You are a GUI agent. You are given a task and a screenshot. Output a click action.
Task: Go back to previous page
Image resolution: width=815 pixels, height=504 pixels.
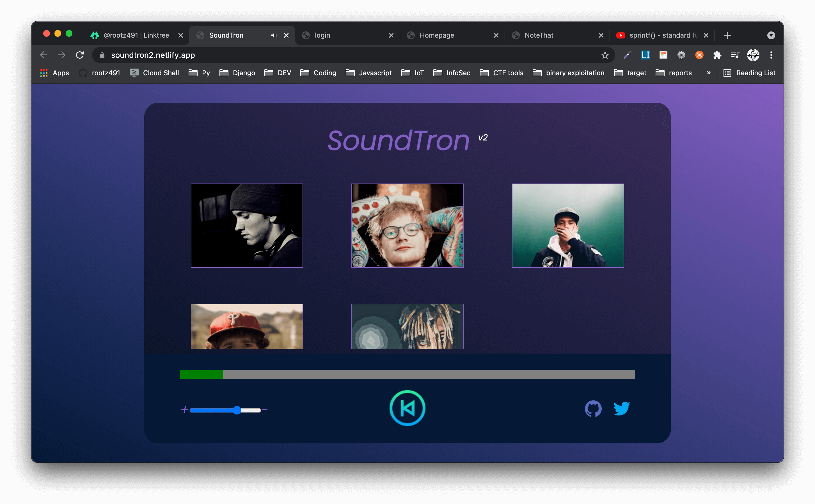point(44,55)
